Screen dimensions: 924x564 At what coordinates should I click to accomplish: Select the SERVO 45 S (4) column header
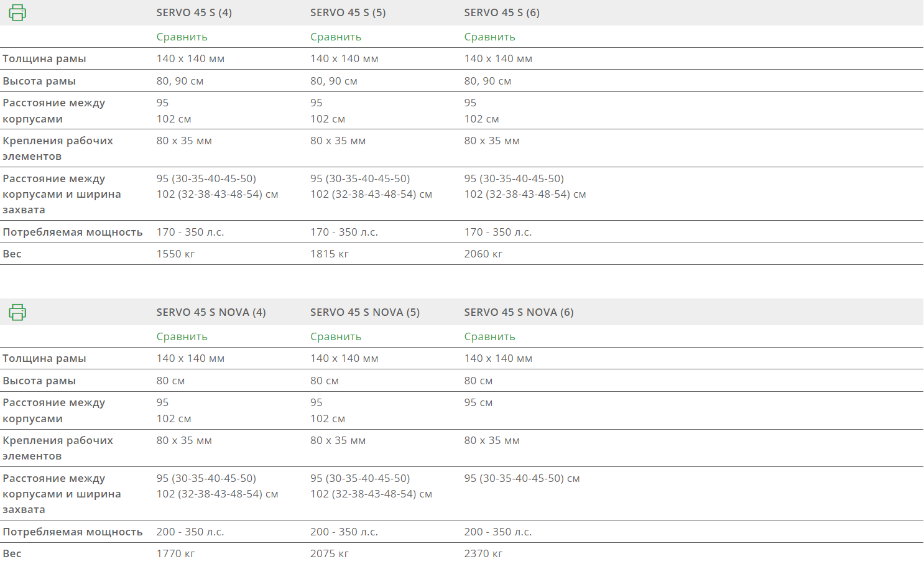(x=194, y=12)
